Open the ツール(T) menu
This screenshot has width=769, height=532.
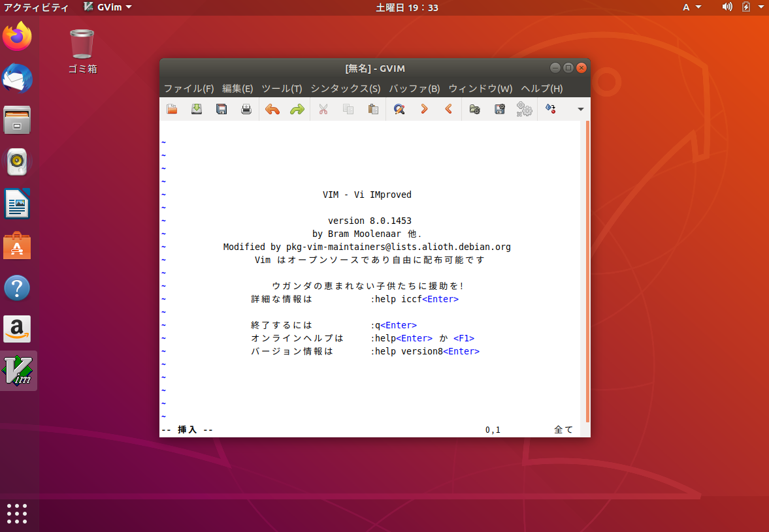click(282, 89)
